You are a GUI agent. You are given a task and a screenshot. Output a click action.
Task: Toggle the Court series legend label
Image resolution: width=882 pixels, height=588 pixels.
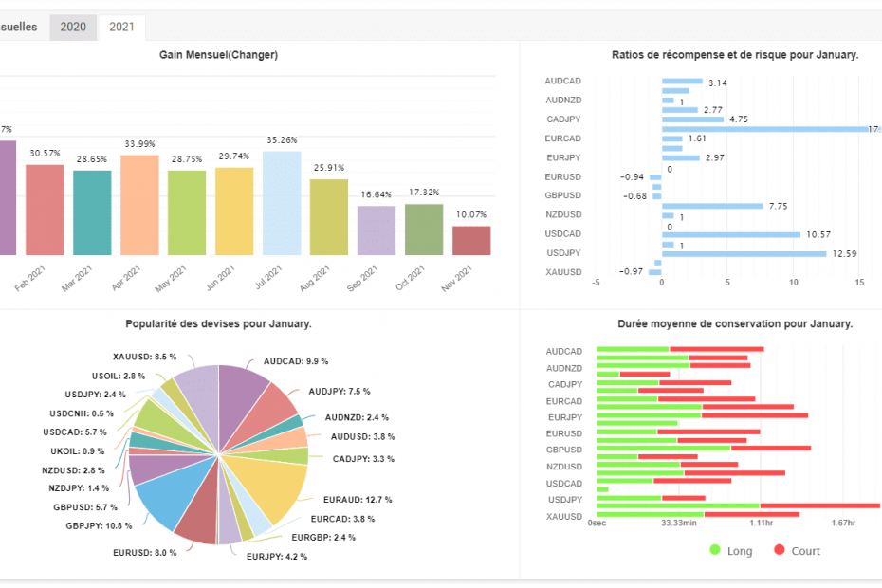click(805, 551)
